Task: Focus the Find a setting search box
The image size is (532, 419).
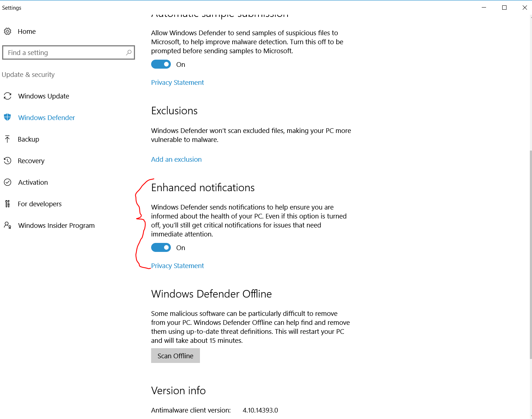Action: [68, 52]
